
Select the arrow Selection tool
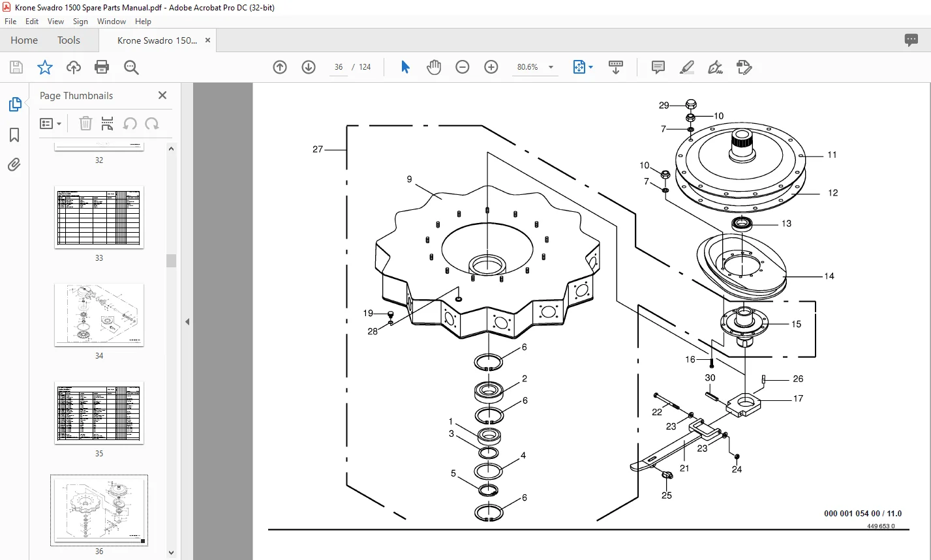[x=405, y=67]
